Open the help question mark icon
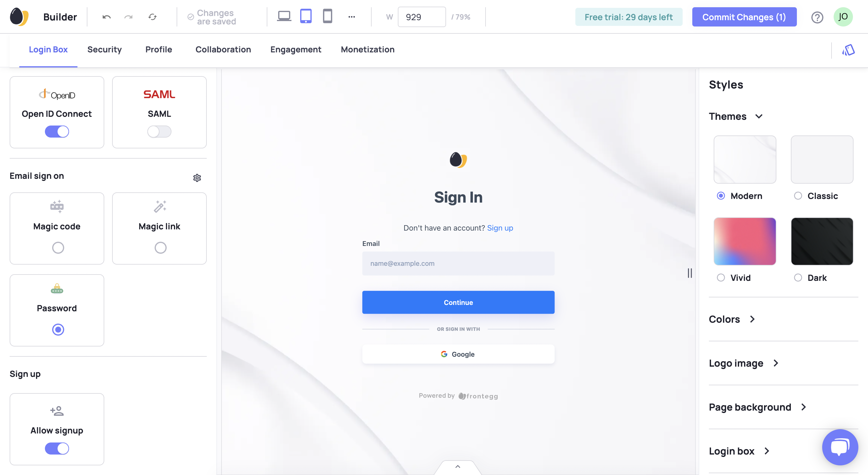The height and width of the screenshot is (475, 868). point(817,17)
